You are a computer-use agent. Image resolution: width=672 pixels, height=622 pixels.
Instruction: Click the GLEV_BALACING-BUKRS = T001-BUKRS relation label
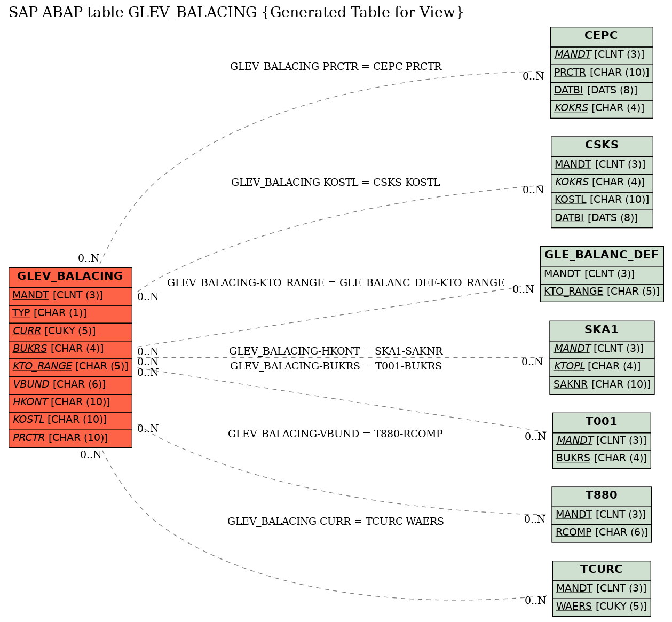(336, 366)
